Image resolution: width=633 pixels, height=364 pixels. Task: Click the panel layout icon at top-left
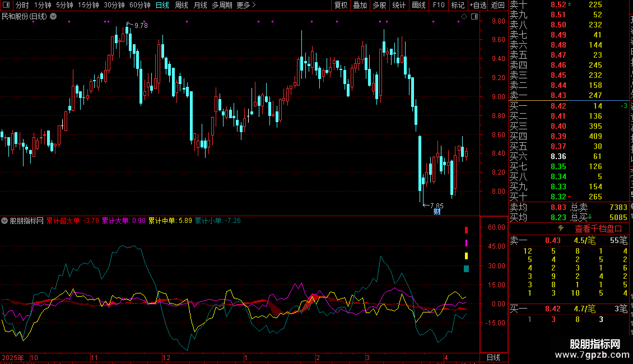click(7, 5)
